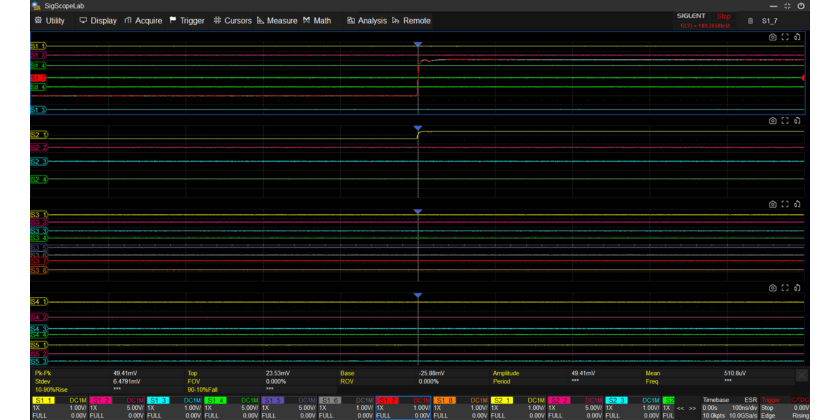
Task: Expand the third waveform grid to fullscreen
Action: pyautogui.click(x=785, y=203)
